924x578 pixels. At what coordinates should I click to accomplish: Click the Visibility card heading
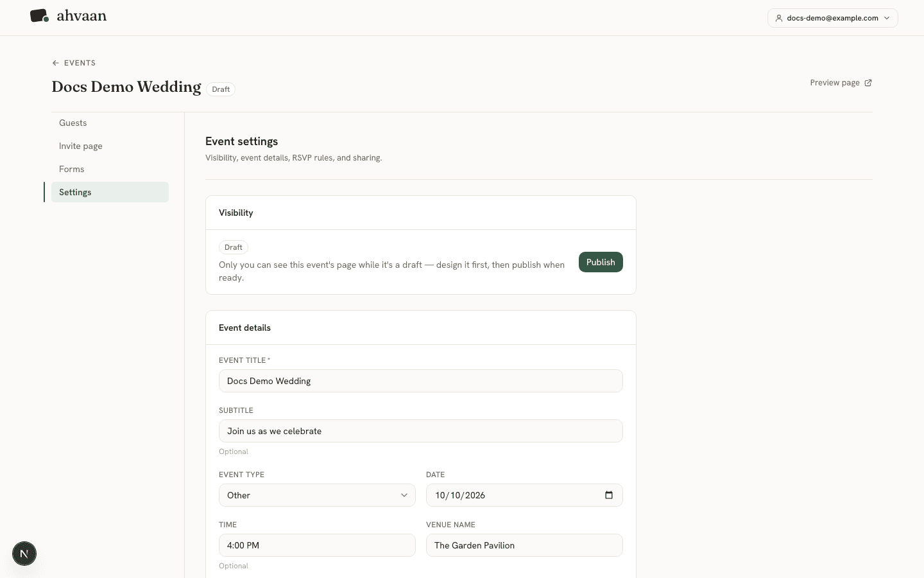click(236, 213)
